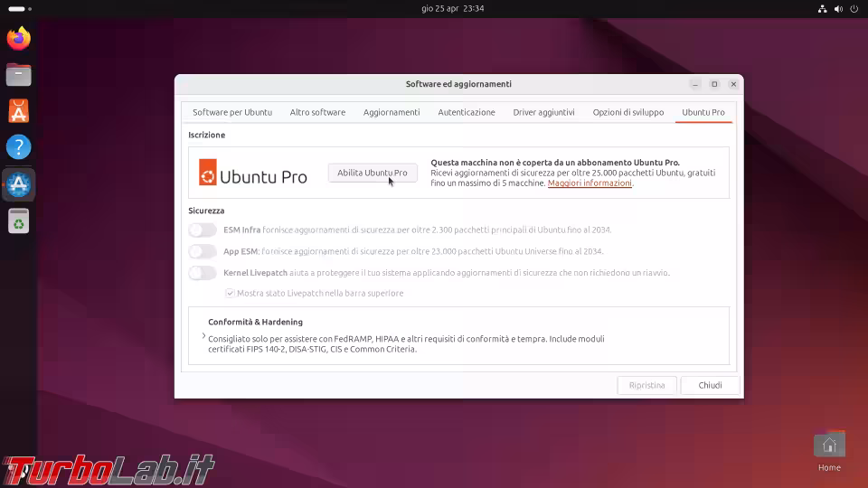
Task: Switch to Altro software tab
Action: [x=317, y=112]
